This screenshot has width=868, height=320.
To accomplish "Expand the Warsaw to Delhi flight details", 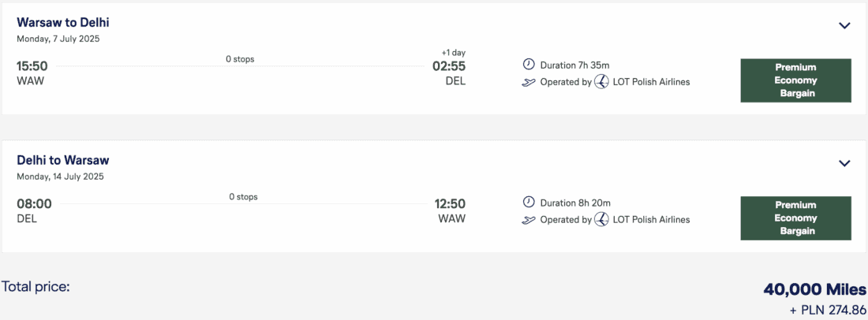I will click(x=844, y=26).
